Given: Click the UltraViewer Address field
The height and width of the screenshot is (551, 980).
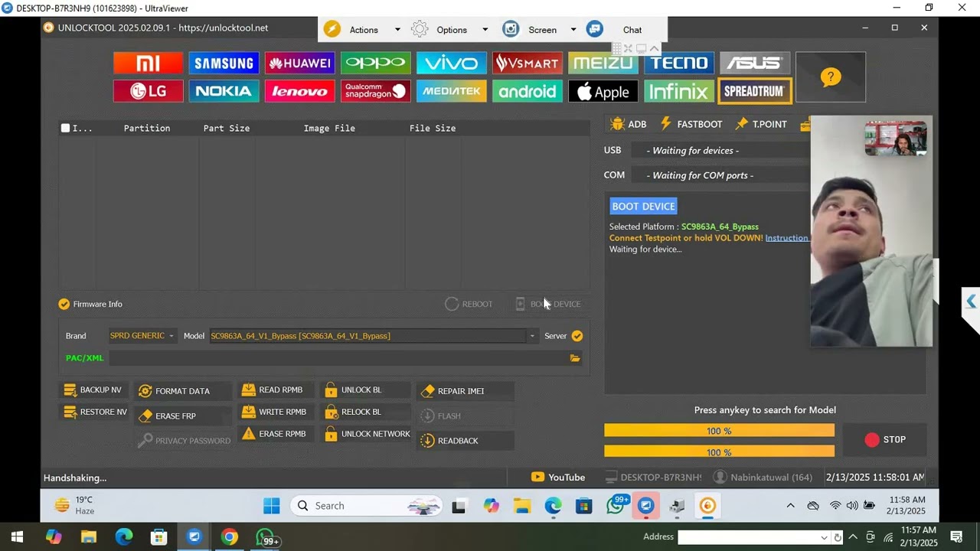Looking at the screenshot, I should pyautogui.click(x=750, y=537).
